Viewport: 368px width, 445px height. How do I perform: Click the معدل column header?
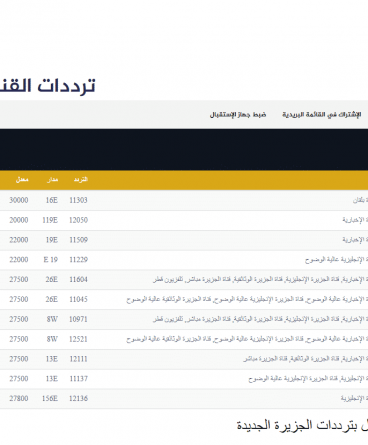click(x=22, y=180)
